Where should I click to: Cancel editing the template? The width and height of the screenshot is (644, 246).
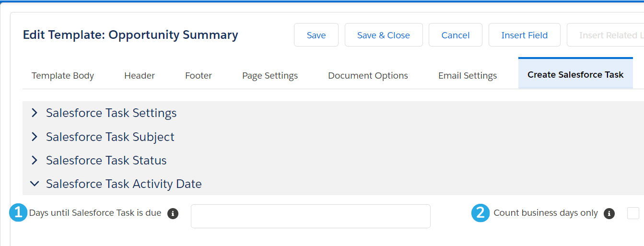point(456,35)
